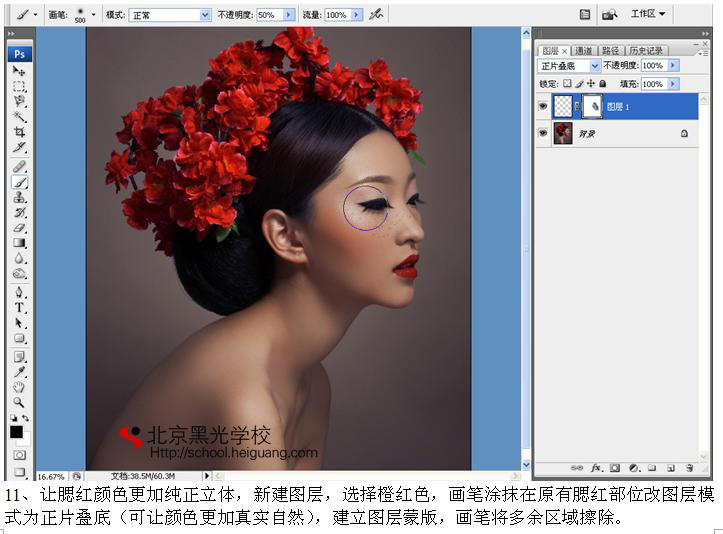The height and width of the screenshot is (534, 723).
Task: Open brush 流量 slider arrow
Action: (x=357, y=15)
